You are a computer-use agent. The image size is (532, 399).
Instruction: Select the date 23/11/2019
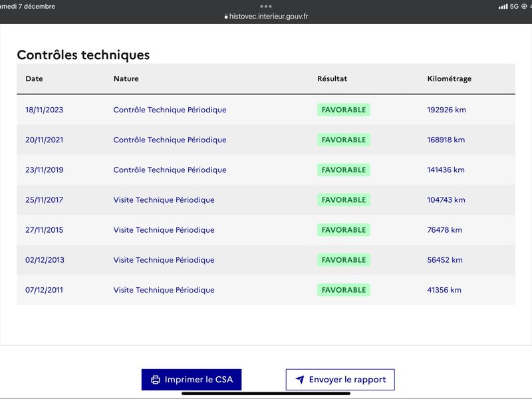44,170
